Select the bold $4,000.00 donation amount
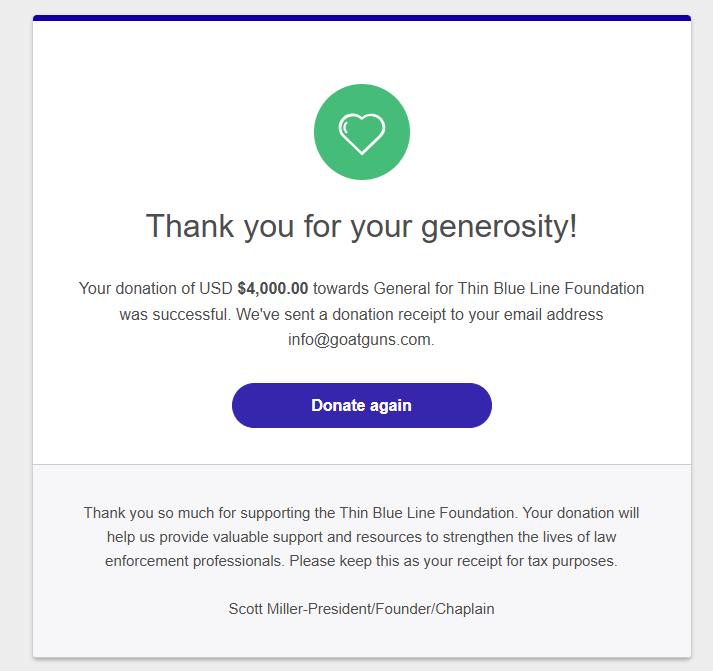 click(x=273, y=289)
